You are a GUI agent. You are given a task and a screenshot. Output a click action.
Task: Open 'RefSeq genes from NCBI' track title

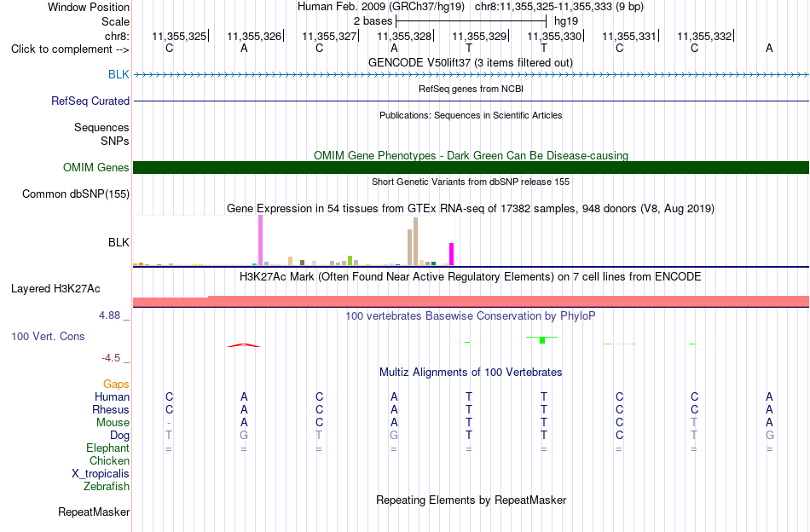[x=471, y=89]
